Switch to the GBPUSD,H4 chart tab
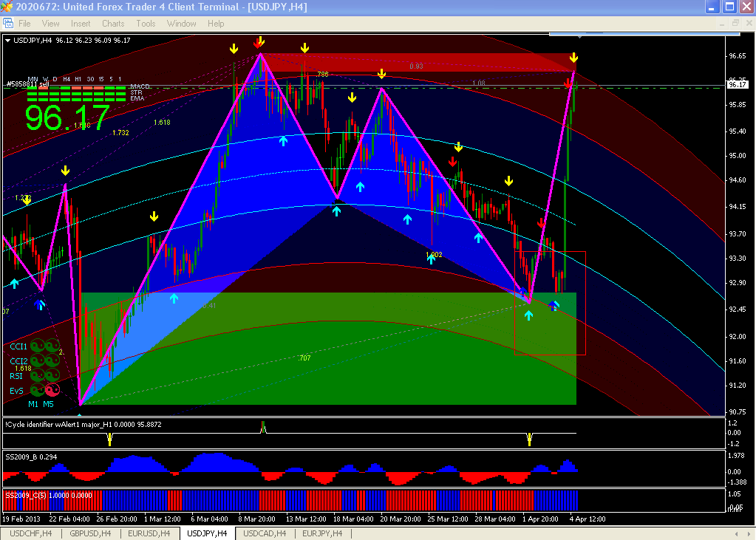The width and height of the screenshot is (756, 540). (90, 533)
